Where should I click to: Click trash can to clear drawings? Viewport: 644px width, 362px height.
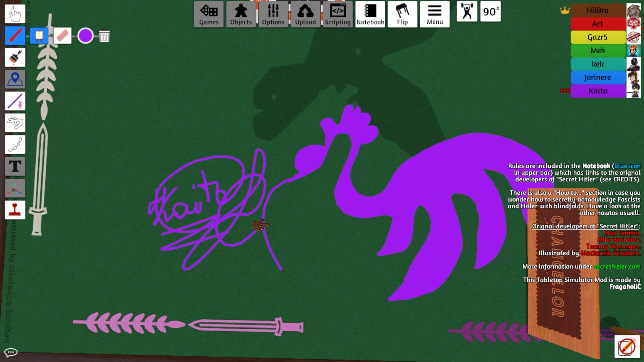point(104,36)
